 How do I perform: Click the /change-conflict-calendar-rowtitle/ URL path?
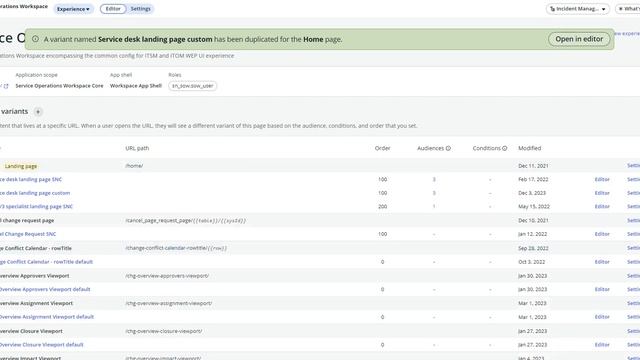[176, 248]
